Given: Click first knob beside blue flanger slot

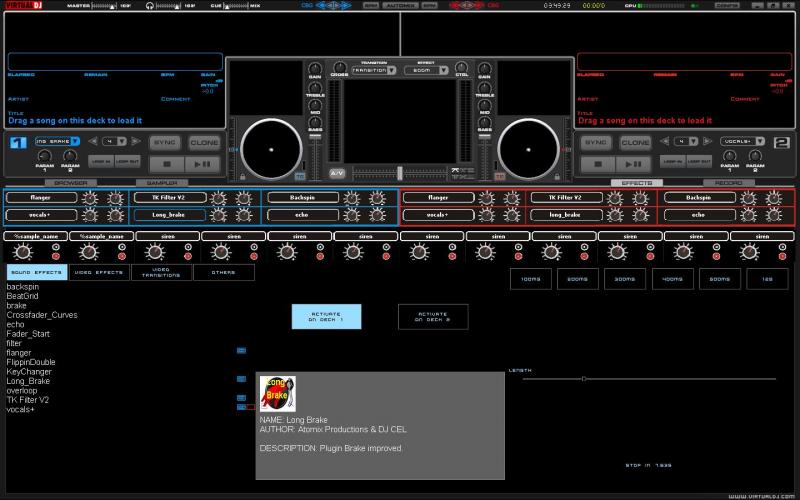Looking at the screenshot, I should coord(90,198).
